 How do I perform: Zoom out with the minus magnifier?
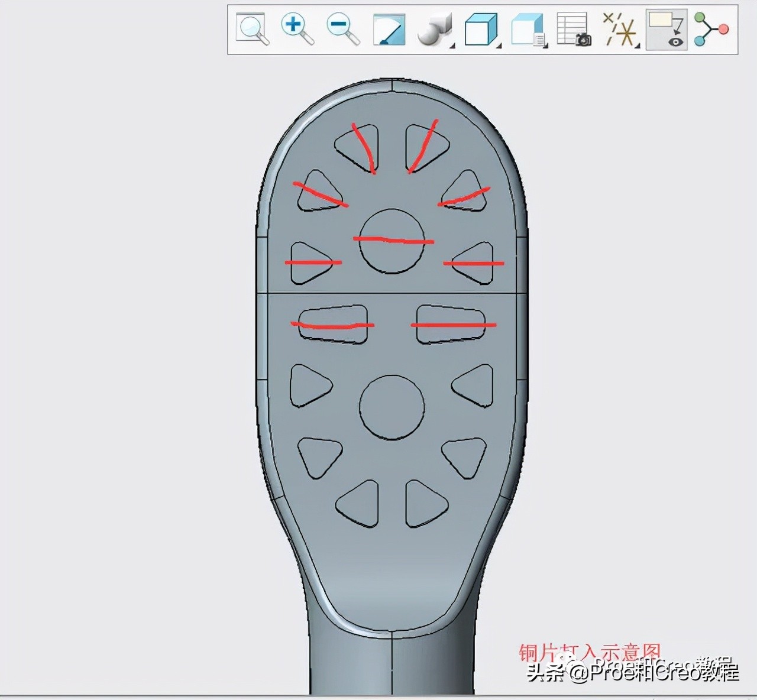[343, 30]
